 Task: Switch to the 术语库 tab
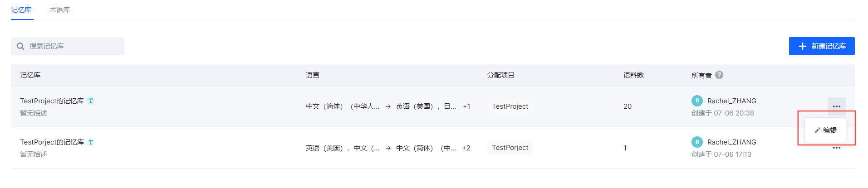pyautogui.click(x=59, y=10)
